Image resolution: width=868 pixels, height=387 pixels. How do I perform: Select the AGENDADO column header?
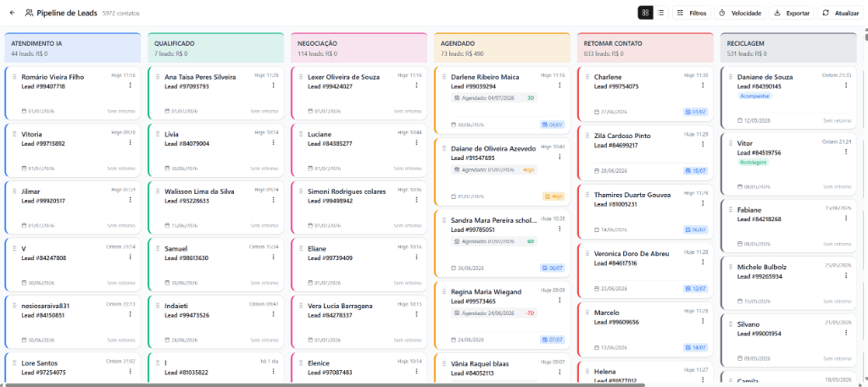502,48
